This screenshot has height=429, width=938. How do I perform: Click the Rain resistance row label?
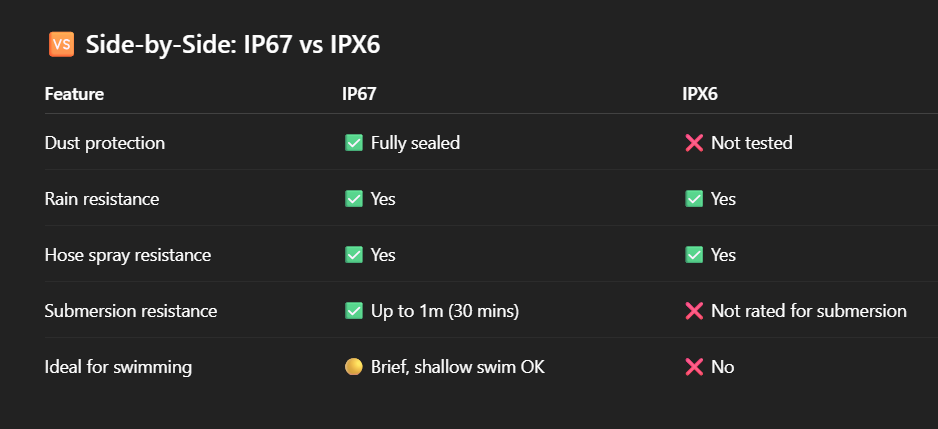102,199
